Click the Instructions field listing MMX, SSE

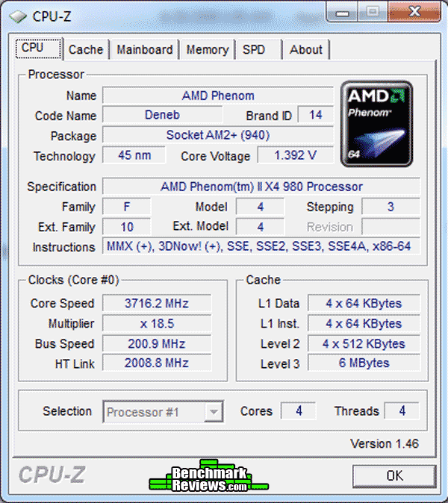pos(261,246)
